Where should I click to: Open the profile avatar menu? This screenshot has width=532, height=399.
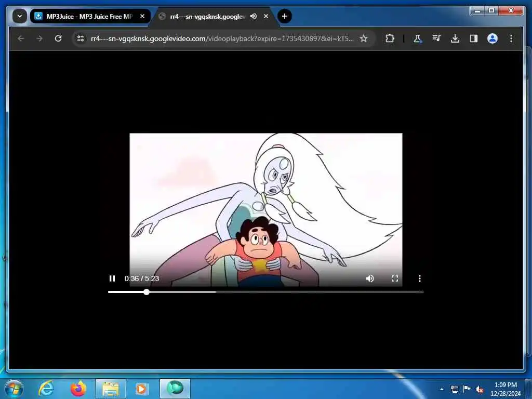click(x=493, y=38)
